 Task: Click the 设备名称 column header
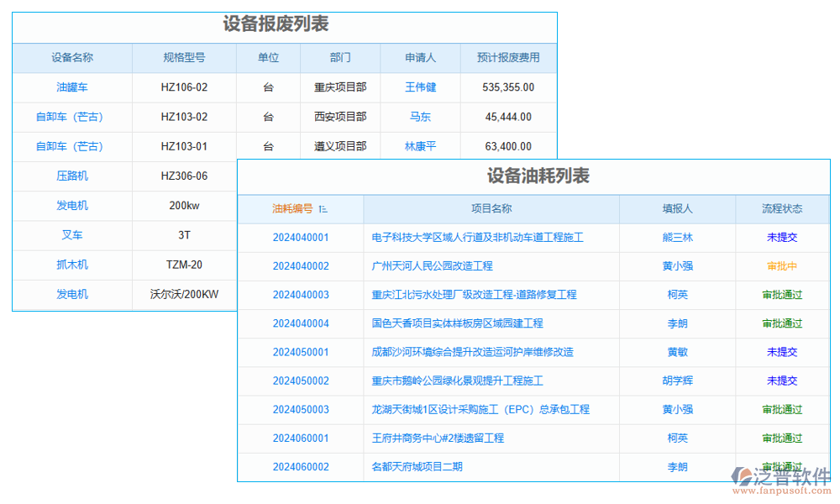pos(72,57)
